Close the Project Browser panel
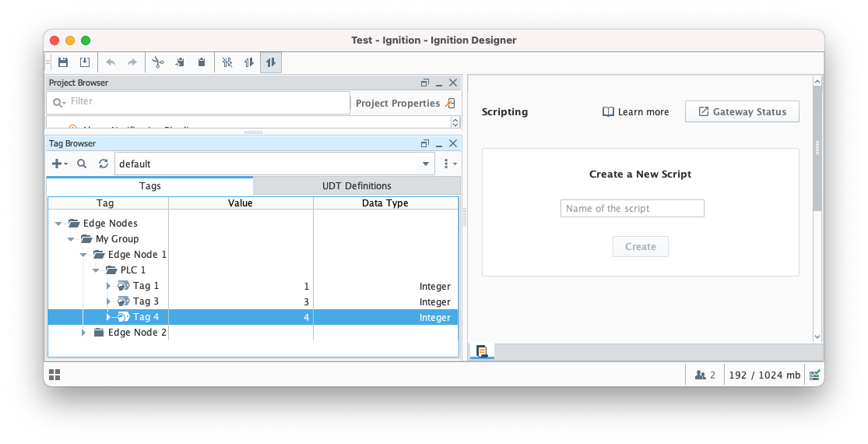868x444 pixels. click(x=453, y=83)
